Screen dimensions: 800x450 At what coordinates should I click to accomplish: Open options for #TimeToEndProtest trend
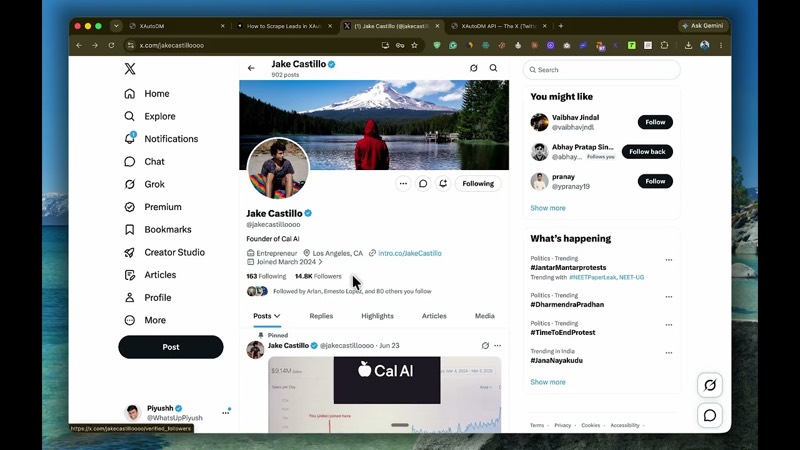pyautogui.click(x=668, y=324)
